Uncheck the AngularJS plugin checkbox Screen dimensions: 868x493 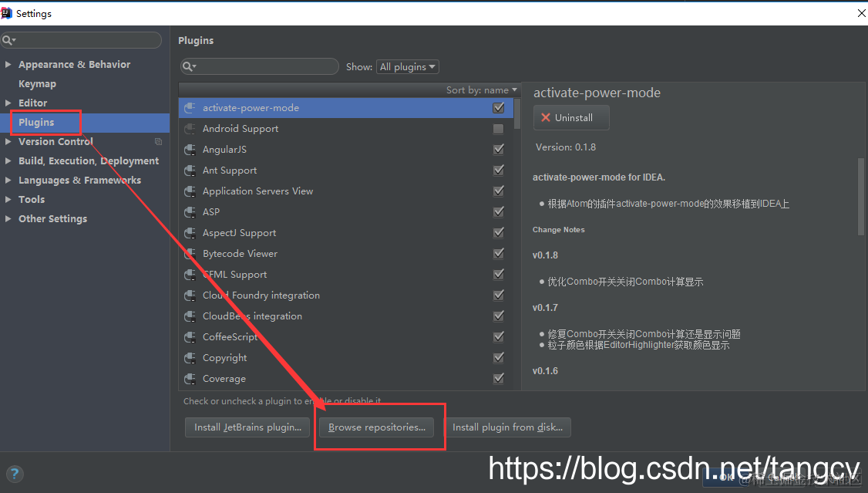pyautogui.click(x=498, y=150)
